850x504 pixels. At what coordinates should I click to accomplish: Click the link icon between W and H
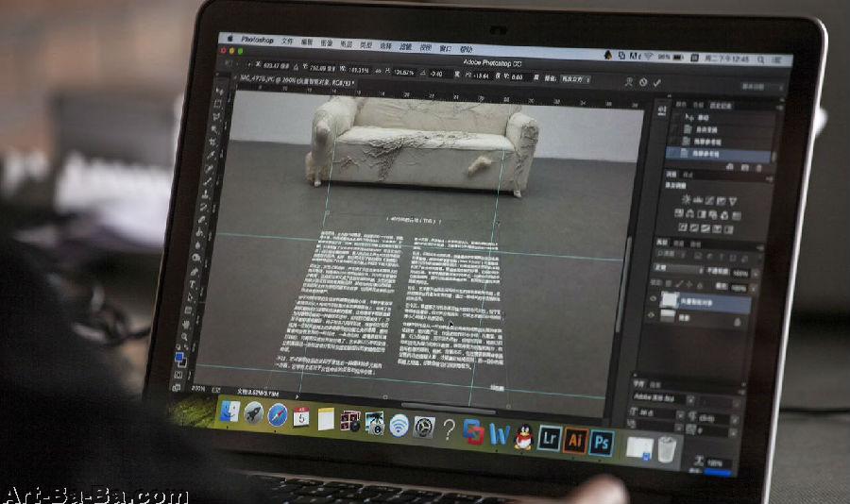(x=378, y=71)
